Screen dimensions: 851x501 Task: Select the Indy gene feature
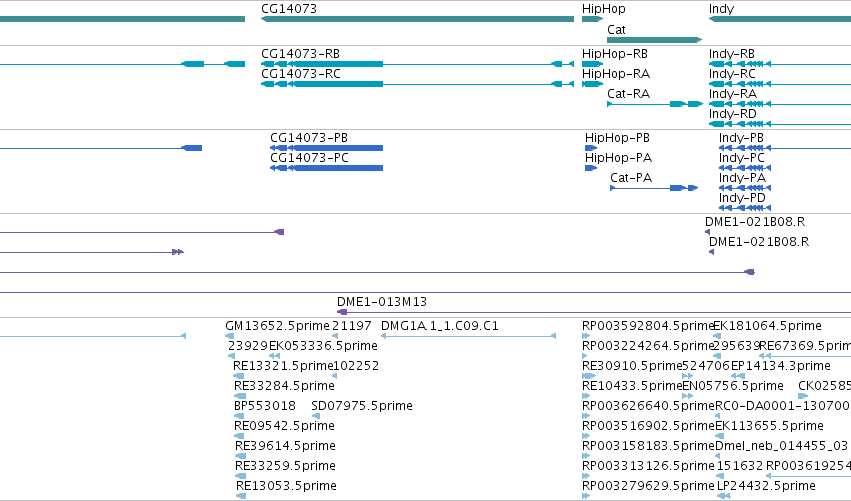click(x=780, y=19)
